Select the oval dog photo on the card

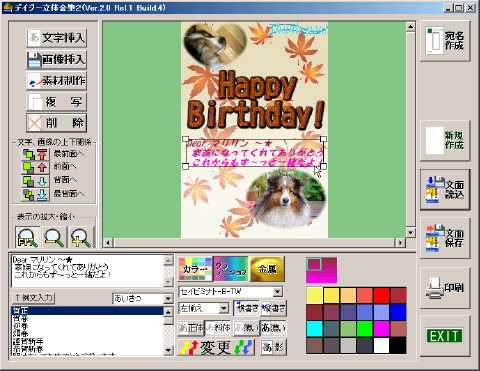coord(286,198)
